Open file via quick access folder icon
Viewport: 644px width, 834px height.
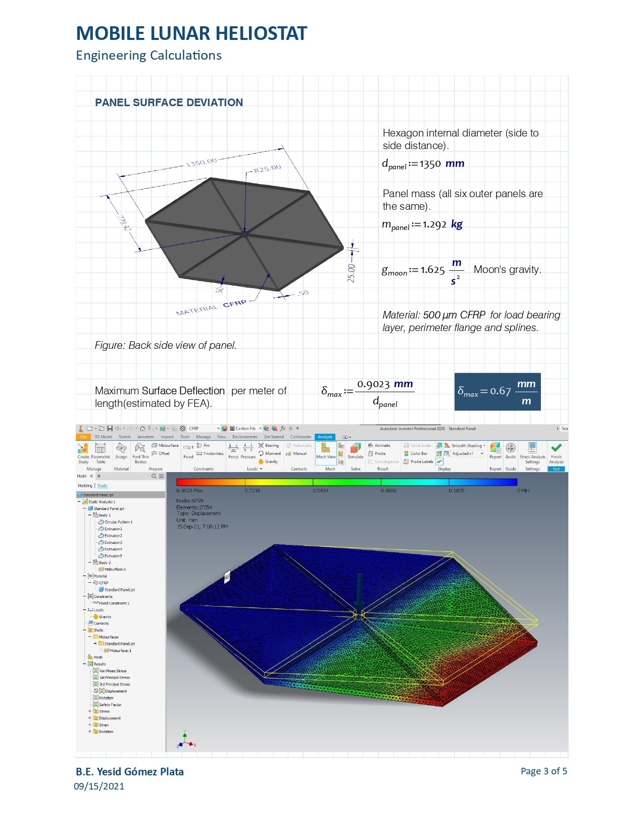click(x=101, y=428)
